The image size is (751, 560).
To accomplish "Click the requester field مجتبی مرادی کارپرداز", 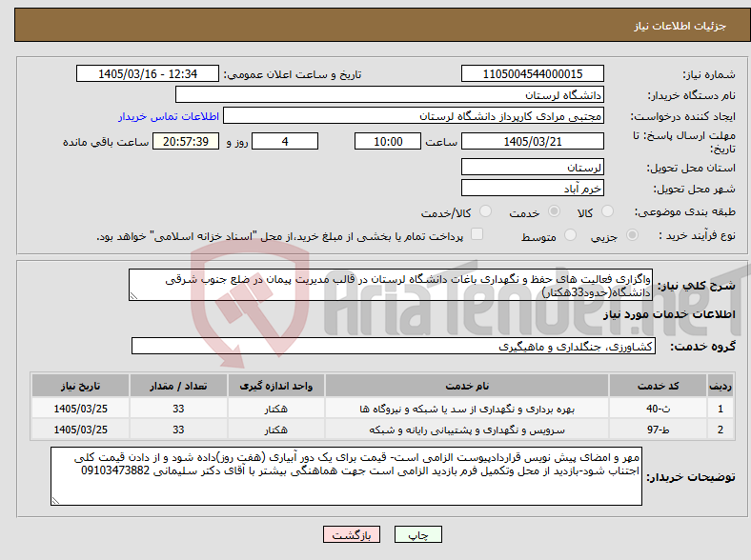I will (414, 116).
